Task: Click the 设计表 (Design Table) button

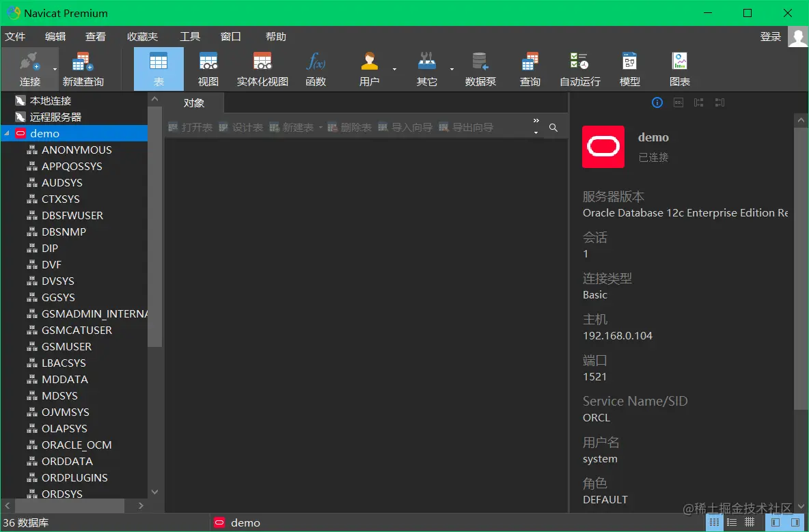Action: 241,127
